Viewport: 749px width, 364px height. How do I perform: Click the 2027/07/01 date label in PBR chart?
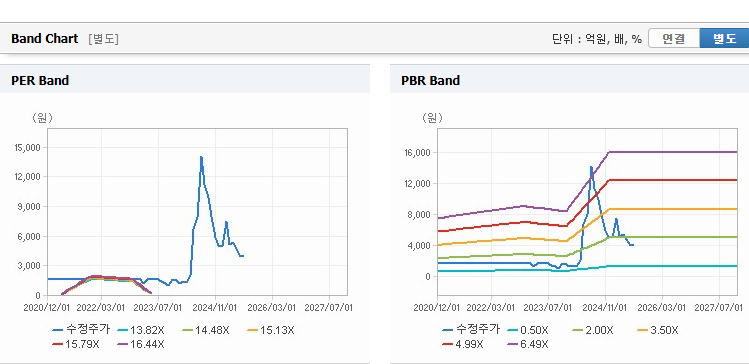(x=718, y=307)
